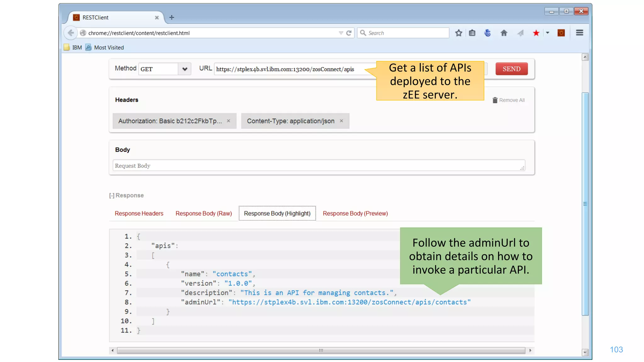644x362 pixels.
Task: Remove the Authorization header chip
Action: tap(229, 121)
